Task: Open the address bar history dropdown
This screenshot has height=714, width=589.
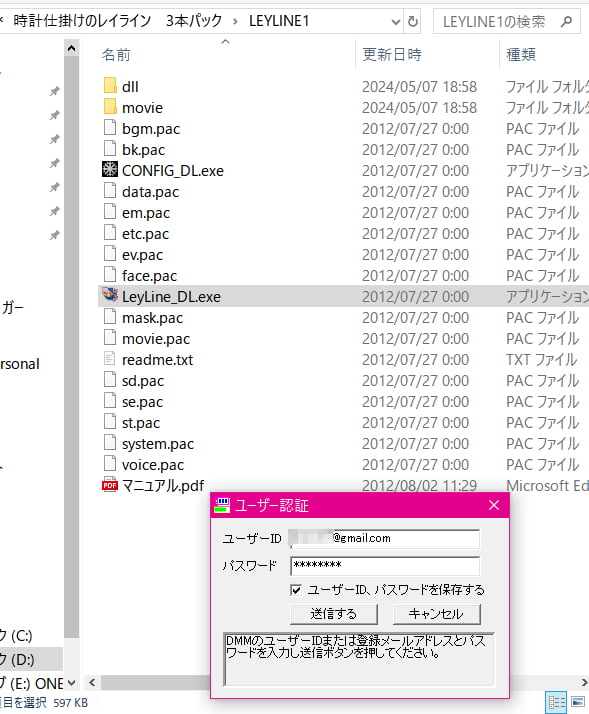Action: click(396, 21)
